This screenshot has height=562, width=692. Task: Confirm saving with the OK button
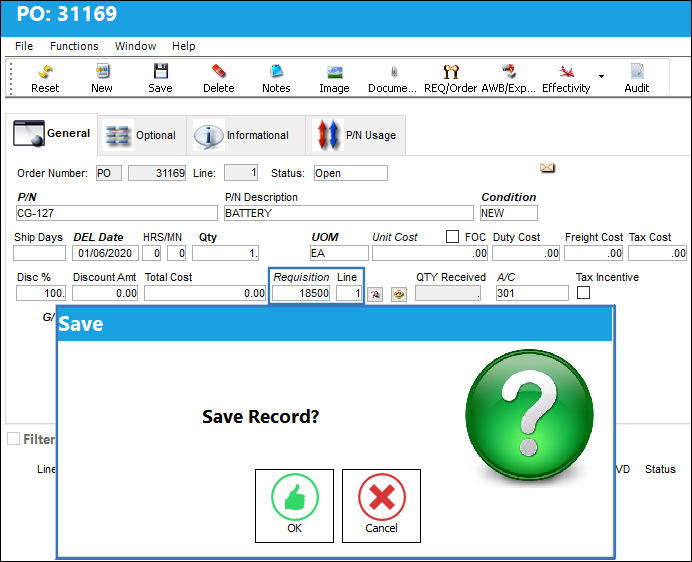pyautogui.click(x=294, y=506)
